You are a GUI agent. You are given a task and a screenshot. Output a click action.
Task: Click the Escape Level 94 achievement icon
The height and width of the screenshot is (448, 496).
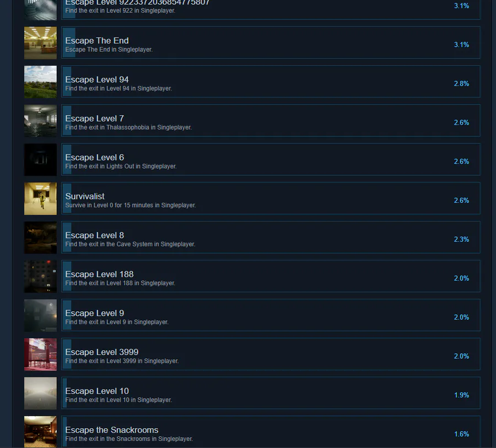(x=40, y=82)
